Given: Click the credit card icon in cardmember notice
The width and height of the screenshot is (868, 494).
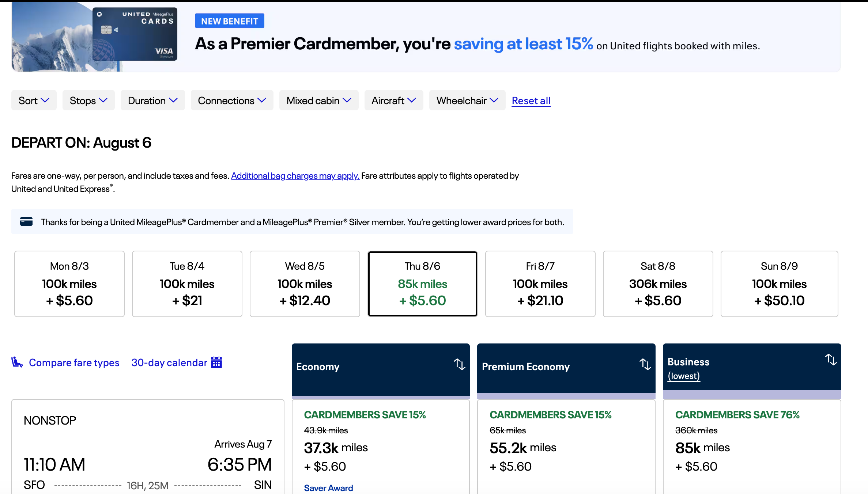Looking at the screenshot, I should pyautogui.click(x=26, y=221).
